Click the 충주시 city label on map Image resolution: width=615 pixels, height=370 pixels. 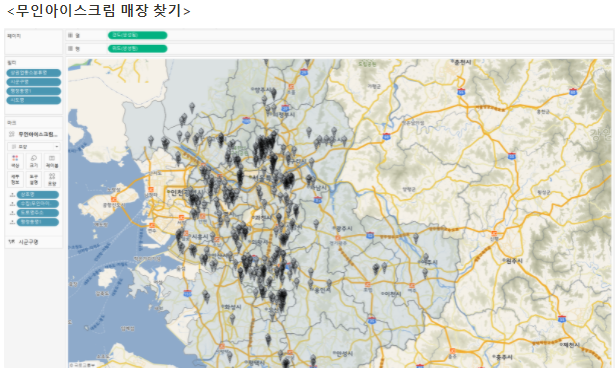click(503, 357)
